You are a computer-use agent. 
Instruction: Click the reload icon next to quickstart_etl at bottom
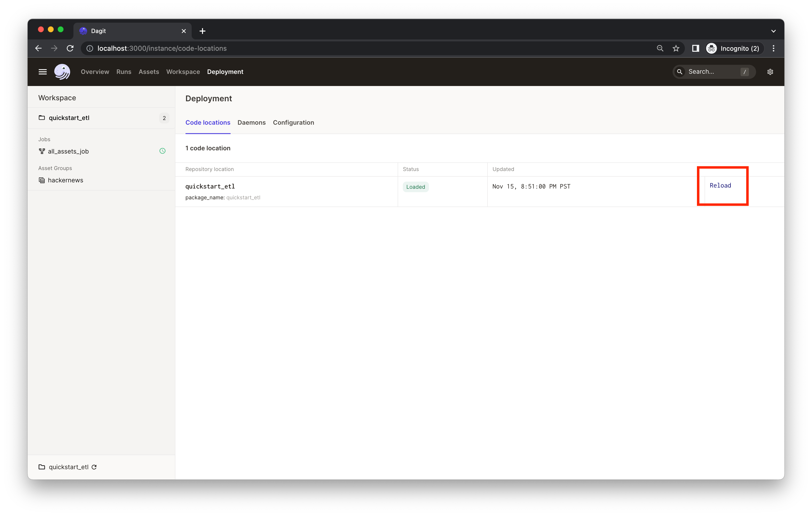pyautogui.click(x=94, y=467)
